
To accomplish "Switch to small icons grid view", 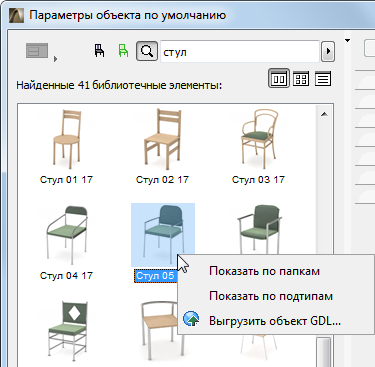I will point(301,79).
